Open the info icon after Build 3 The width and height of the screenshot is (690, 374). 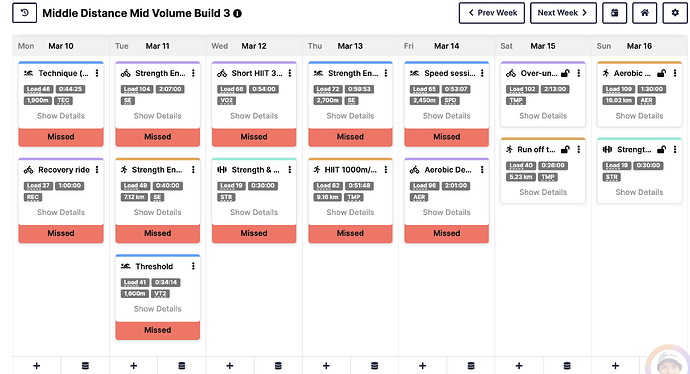coord(237,14)
